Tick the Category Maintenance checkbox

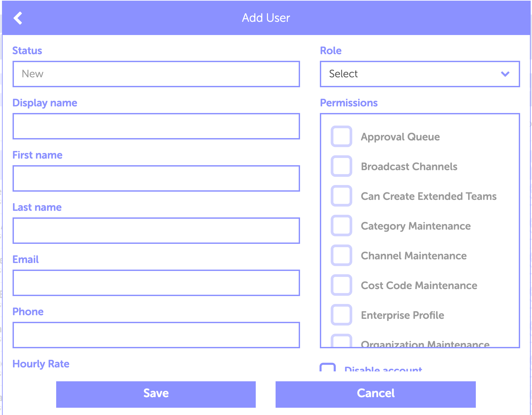click(x=341, y=225)
